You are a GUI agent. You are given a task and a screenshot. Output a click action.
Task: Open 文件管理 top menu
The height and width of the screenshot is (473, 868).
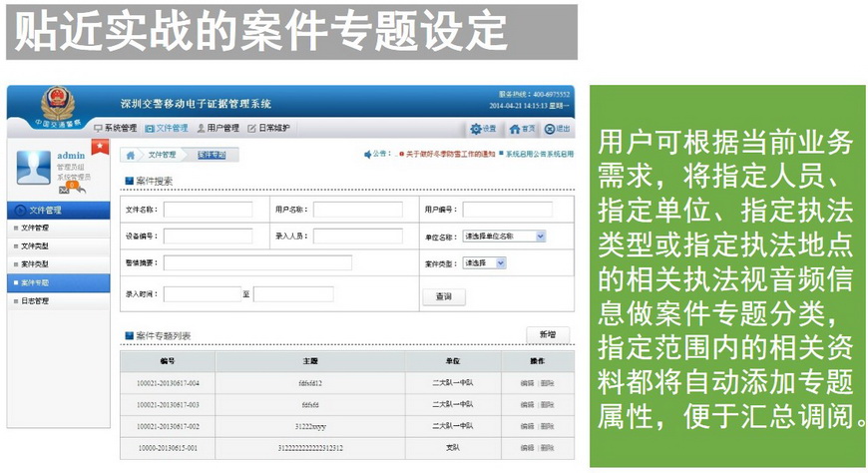[x=167, y=128]
